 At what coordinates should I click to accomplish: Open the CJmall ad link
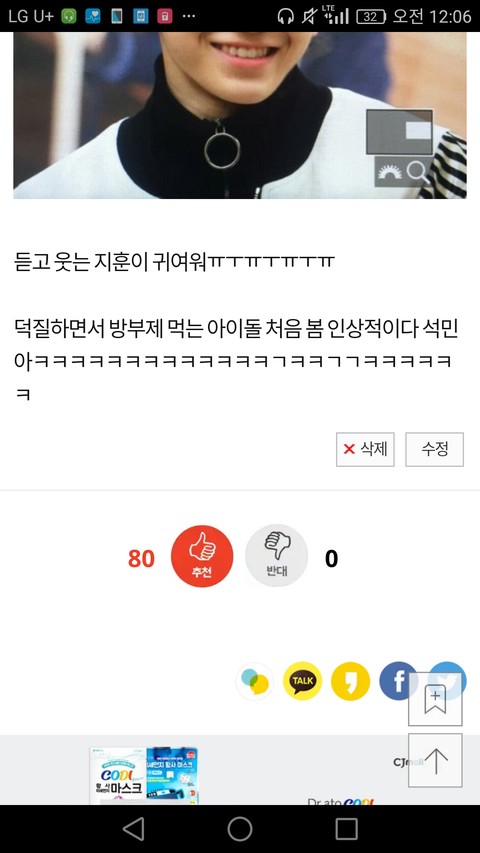[404, 762]
